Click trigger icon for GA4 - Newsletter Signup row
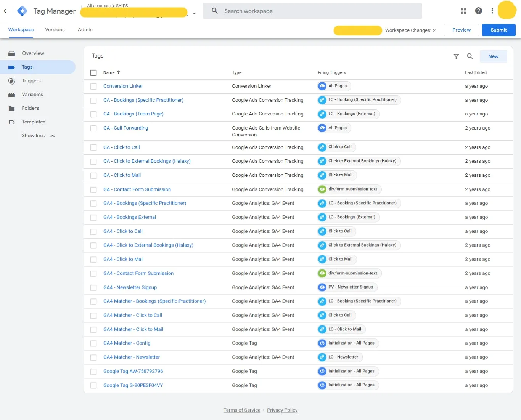 323,287
